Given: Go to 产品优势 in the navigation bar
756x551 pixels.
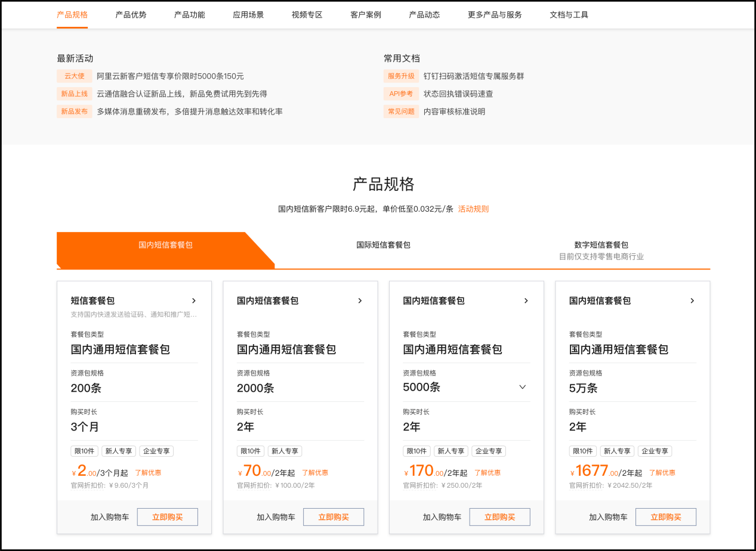Looking at the screenshot, I should point(131,15).
